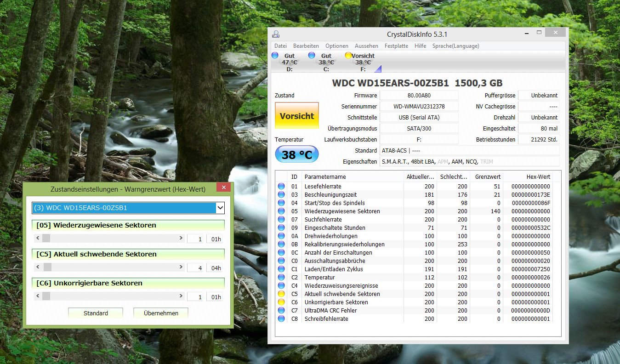Click the decimal value 4 for C5 threshold
The image size is (620, 364).
195,268
